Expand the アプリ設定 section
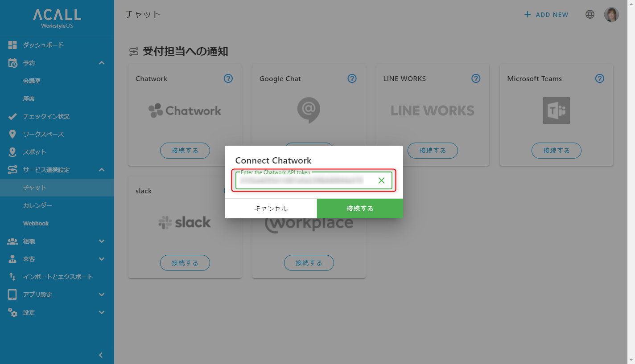The image size is (635, 364). click(x=102, y=294)
